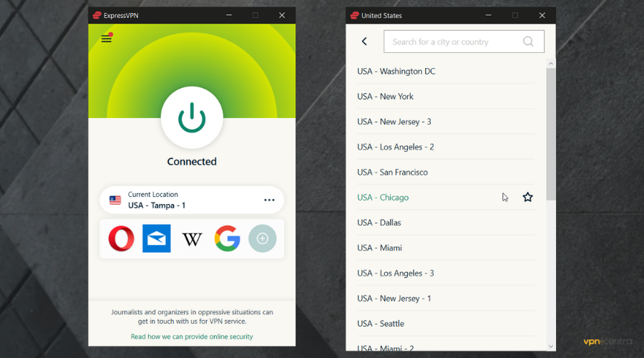Image resolution: width=644 pixels, height=358 pixels.
Task: Select USA - Los Angeles - 3
Action: [446, 274]
